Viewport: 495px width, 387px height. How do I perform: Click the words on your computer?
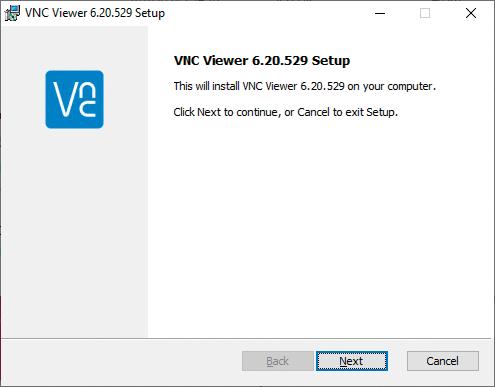click(x=392, y=87)
